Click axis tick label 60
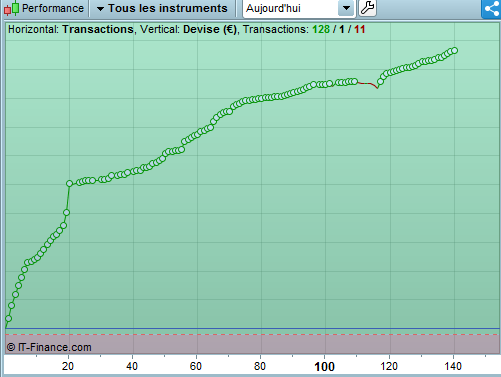This screenshot has height=377, width=501. [196, 366]
